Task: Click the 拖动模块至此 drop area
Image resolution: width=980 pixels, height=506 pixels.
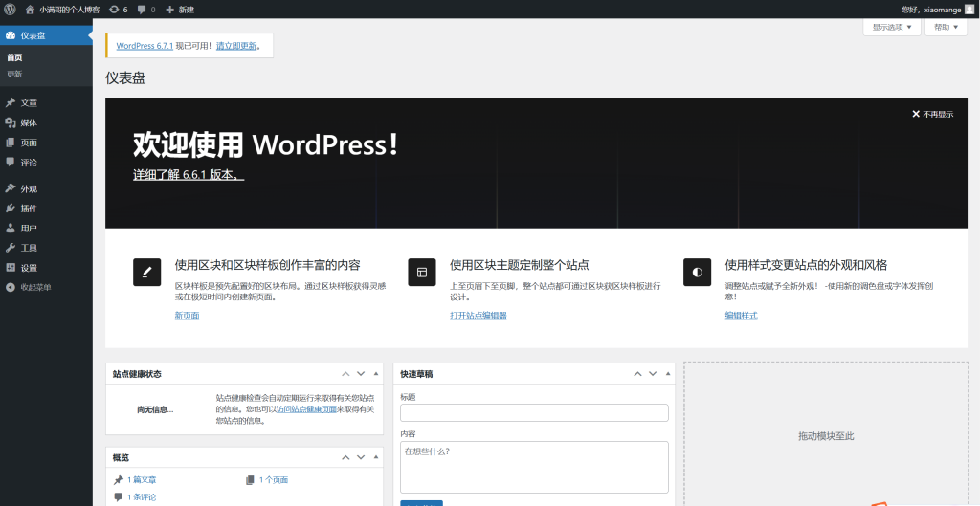Action: tap(826, 436)
